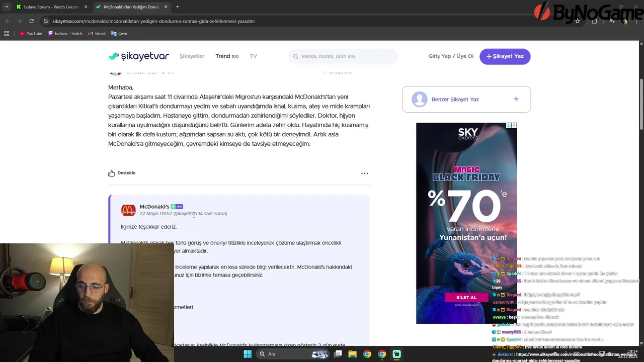Switch to the bufavo Stream tab
The width and height of the screenshot is (644, 362).
pyautogui.click(x=51, y=7)
